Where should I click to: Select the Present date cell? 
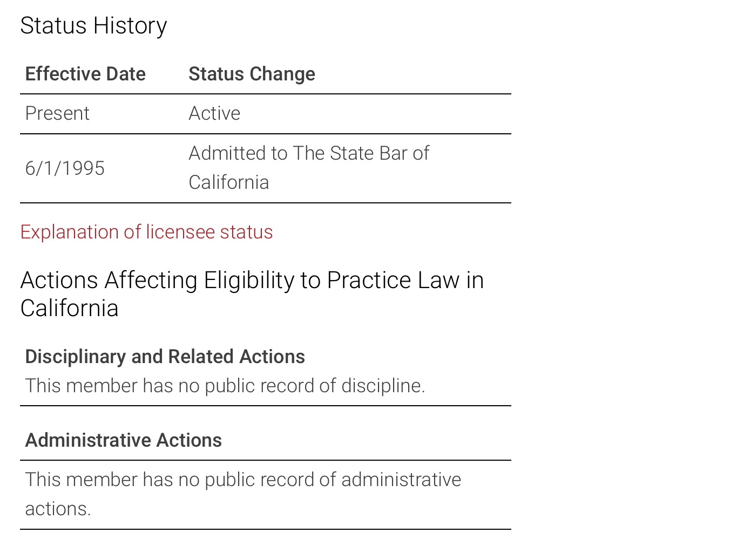[57, 114]
